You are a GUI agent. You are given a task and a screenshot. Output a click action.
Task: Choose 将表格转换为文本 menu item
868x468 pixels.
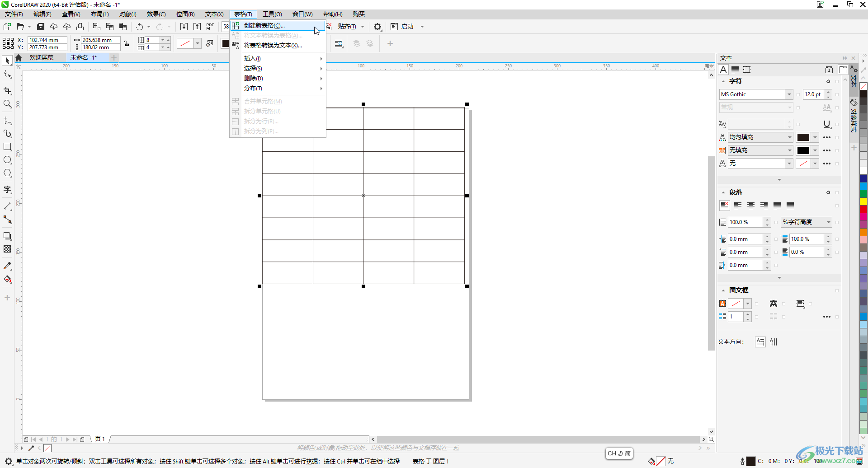[278, 46]
